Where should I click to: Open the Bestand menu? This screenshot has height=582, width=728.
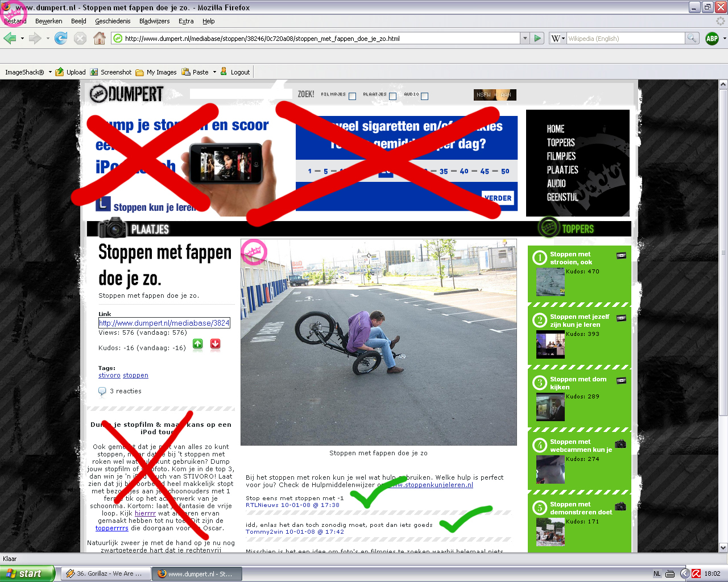point(15,21)
